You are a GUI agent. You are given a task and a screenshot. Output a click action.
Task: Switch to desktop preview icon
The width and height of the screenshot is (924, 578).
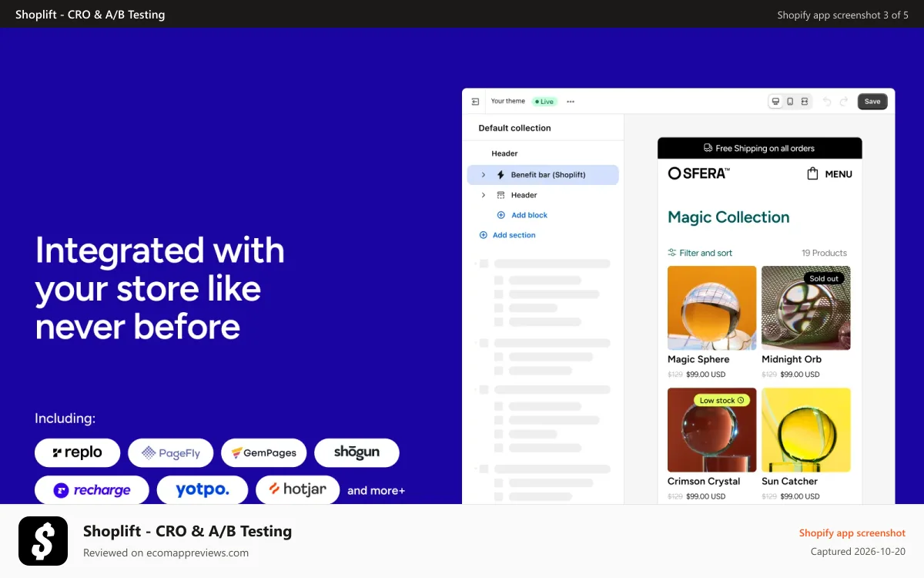point(776,102)
